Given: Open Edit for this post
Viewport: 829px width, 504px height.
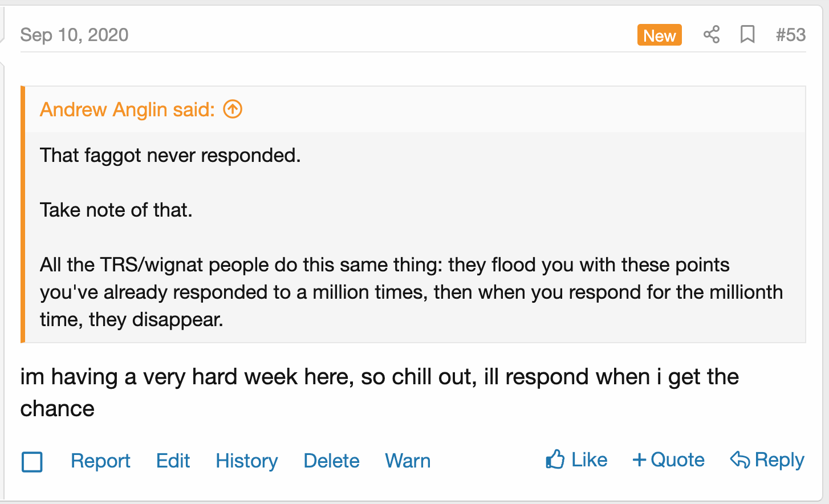Looking at the screenshot, I should (173, 461).
